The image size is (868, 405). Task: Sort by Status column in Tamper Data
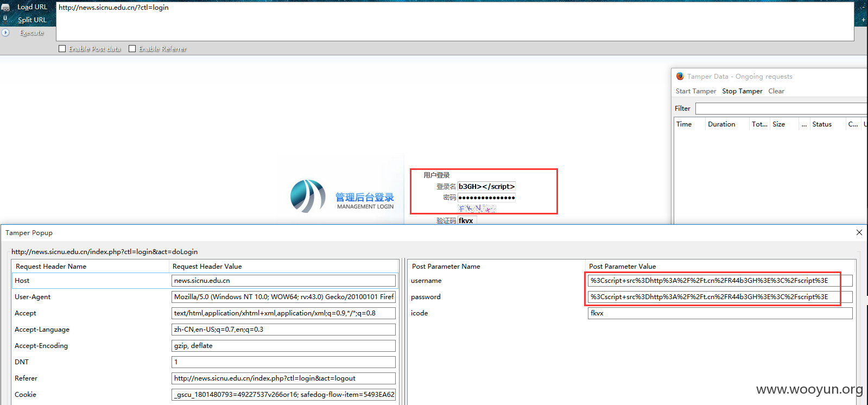(x=827, y=124)
